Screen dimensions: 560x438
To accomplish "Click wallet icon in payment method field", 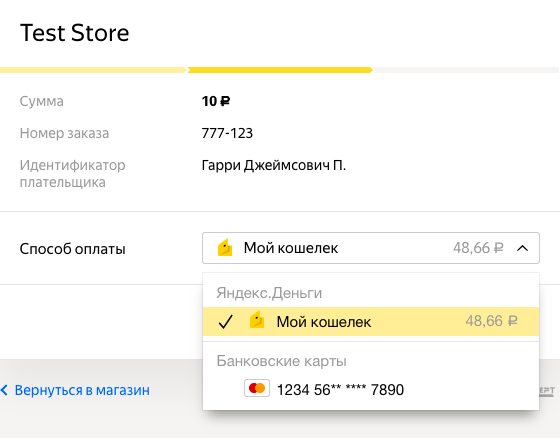I will tap(225, 248).
